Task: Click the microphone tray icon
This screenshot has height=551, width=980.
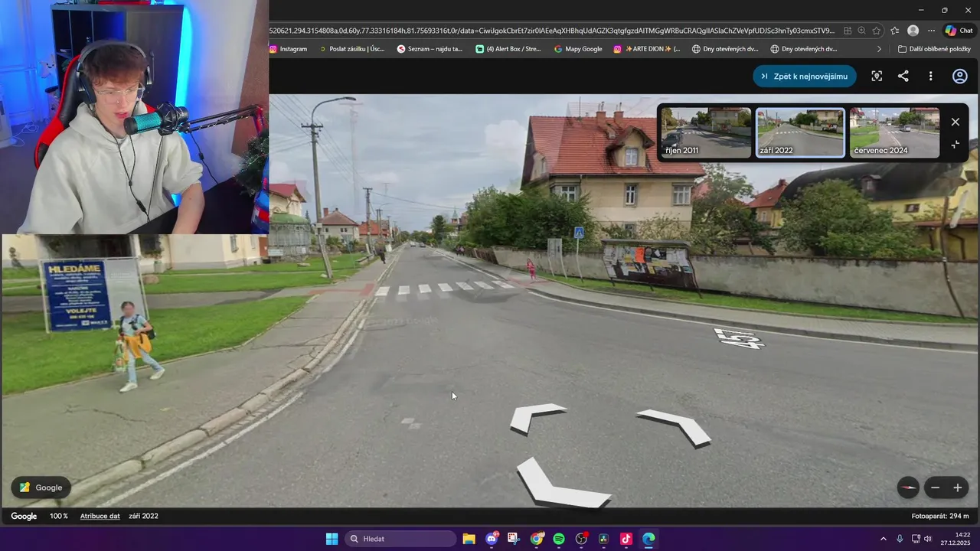Action: click(900, 539)
